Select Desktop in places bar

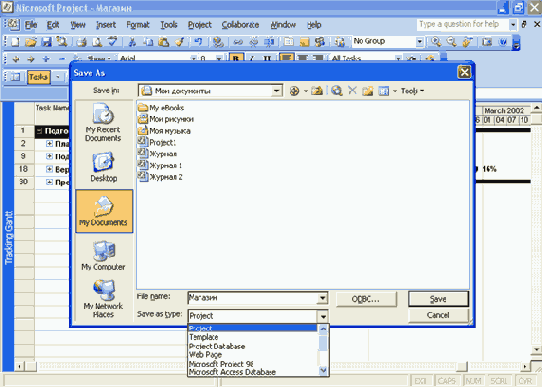point(103,167)
